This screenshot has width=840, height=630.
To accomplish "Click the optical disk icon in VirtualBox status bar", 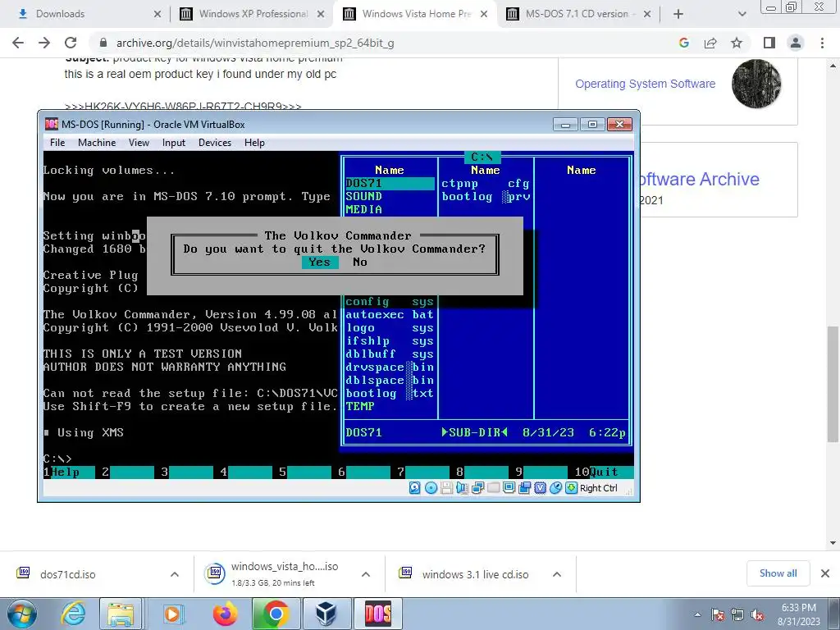I will (x=431, y=488).
